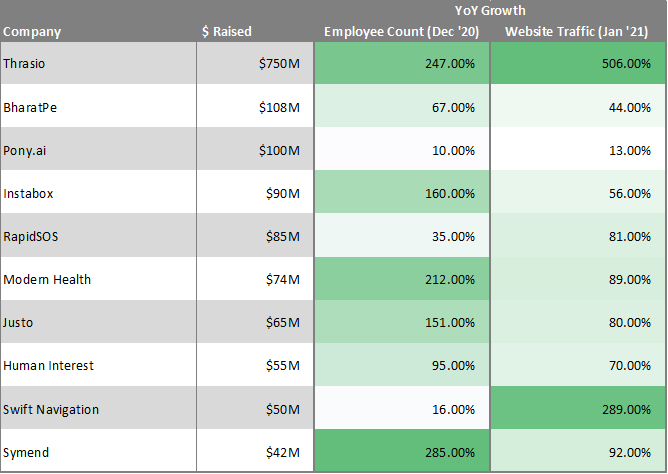Select the 81.00% website traffic cell
This screenshot has width=668, height=474.
[578, 235]
